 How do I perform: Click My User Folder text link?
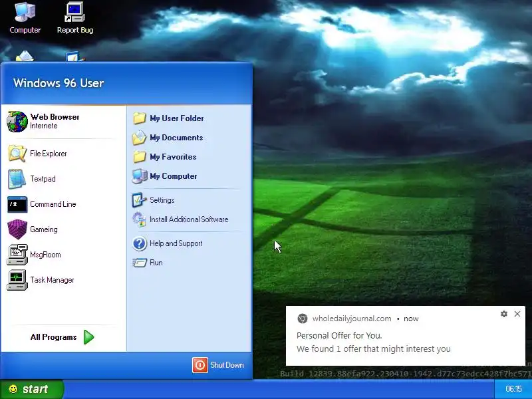click(177, 118)
